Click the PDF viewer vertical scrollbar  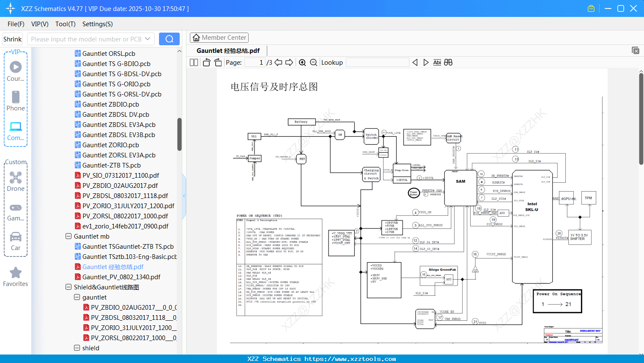pos(641,118)
